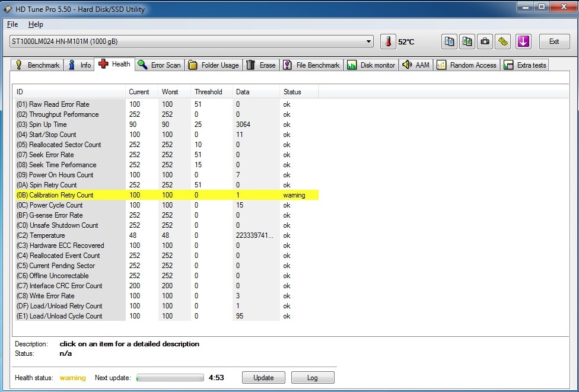Select the (C7) Interface CRC Error Count row
This screenshot has width=579, height=392.
pyautogui.click(x=166, y=286)
